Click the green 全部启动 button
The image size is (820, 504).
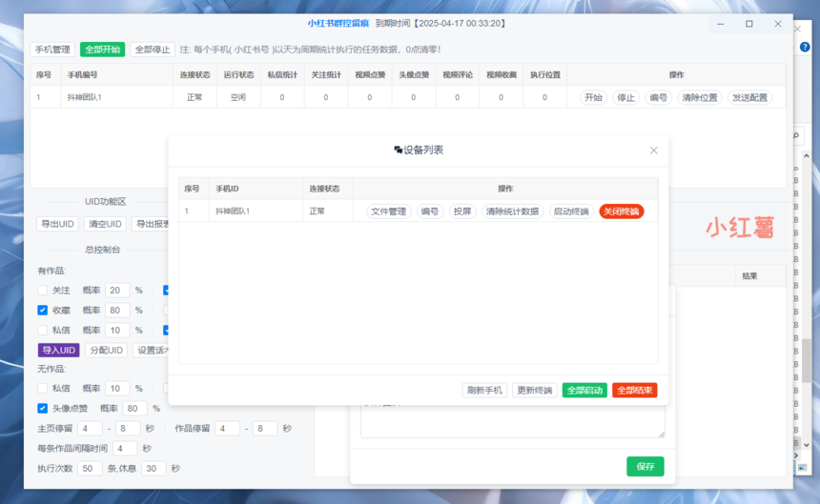tap(584, 390)
